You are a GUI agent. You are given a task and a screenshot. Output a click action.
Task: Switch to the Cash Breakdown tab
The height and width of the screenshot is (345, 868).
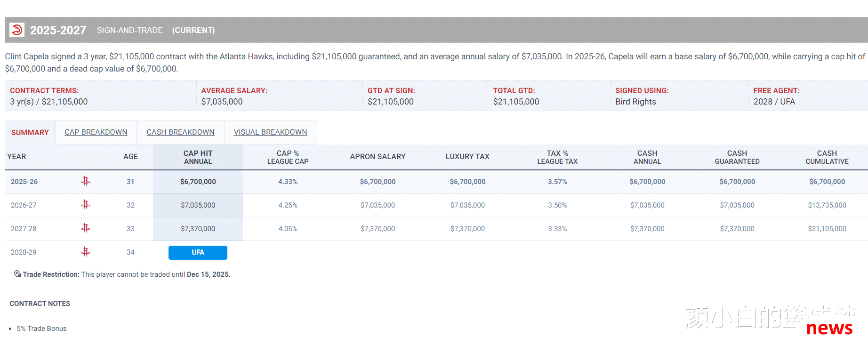point(180,132)
